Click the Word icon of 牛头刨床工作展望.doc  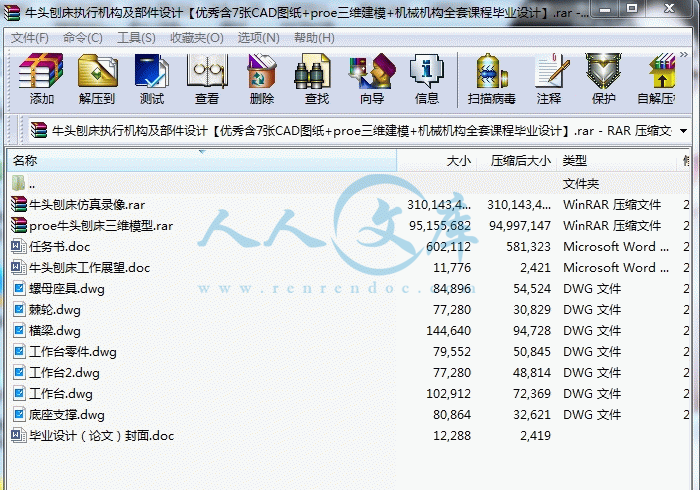point(18,267)
